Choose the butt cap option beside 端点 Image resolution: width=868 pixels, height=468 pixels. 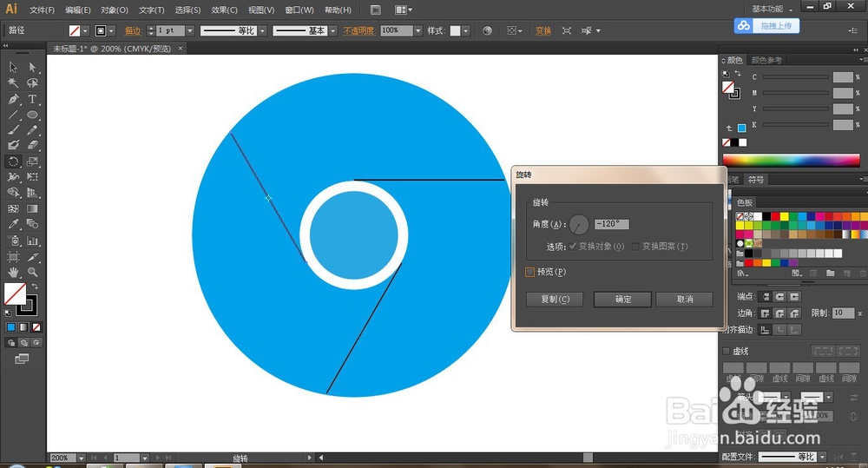(x=765, y=297)
